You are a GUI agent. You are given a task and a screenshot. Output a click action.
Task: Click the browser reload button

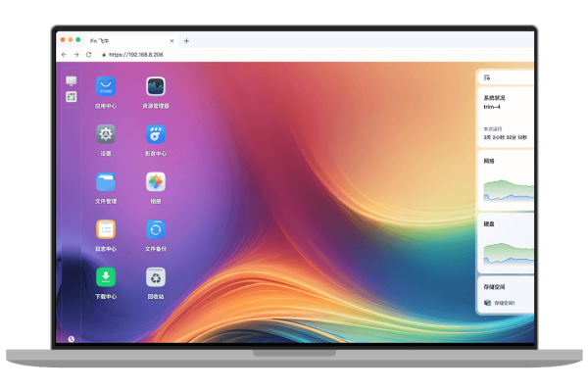(89, 55)
